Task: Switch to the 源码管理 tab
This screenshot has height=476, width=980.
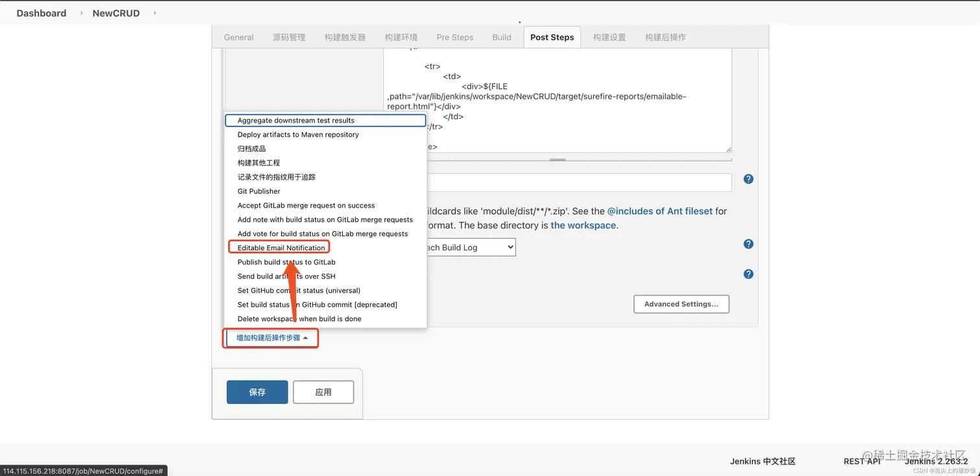Action: click(288, 37)
